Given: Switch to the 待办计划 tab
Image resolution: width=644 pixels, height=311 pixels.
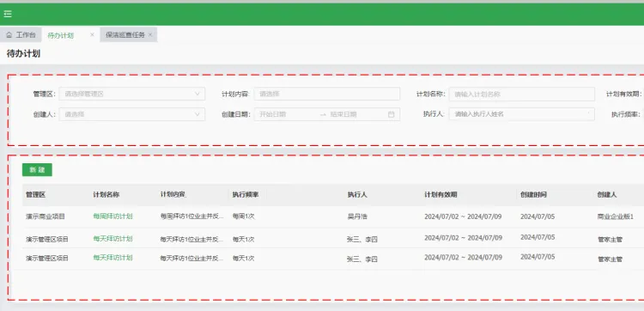Looking at the screenshot, I should coord(60,35).
